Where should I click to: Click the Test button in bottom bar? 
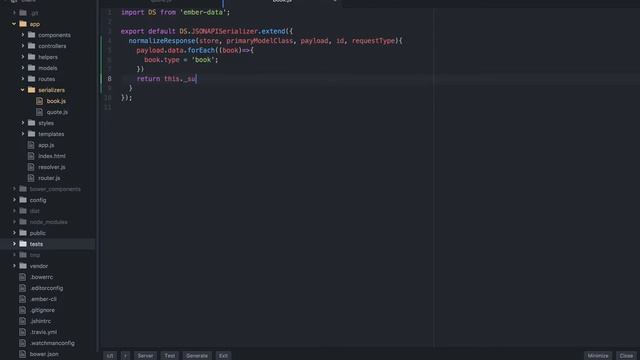(169, 356)
